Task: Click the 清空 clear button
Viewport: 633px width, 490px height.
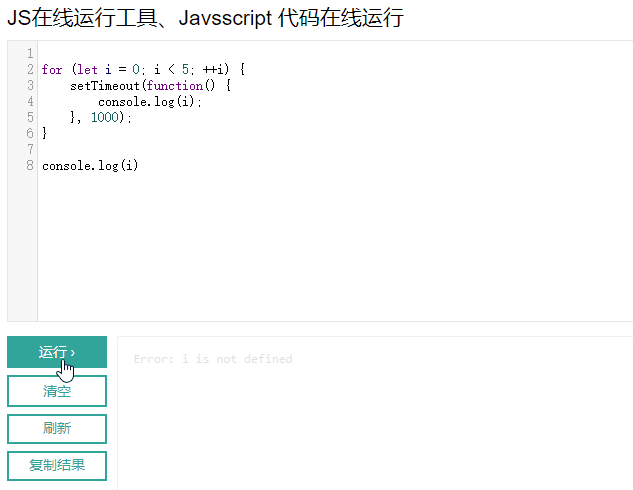Action: click(x=57, y=391)
